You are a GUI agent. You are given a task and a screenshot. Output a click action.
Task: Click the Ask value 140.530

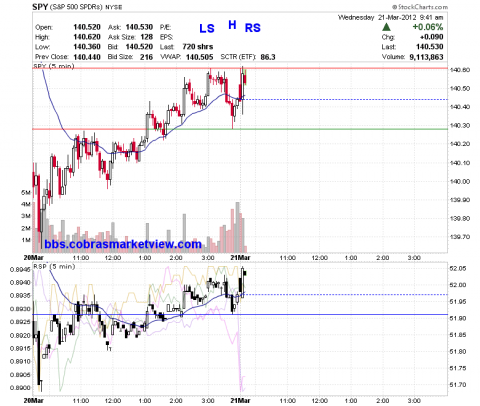point(139,27)
